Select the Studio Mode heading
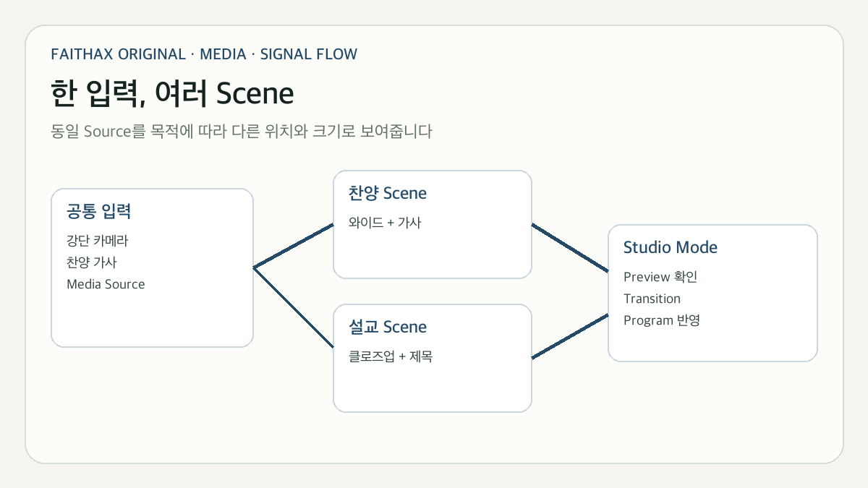Viewport: 868px width, 488px height. (x=671, y=248)
